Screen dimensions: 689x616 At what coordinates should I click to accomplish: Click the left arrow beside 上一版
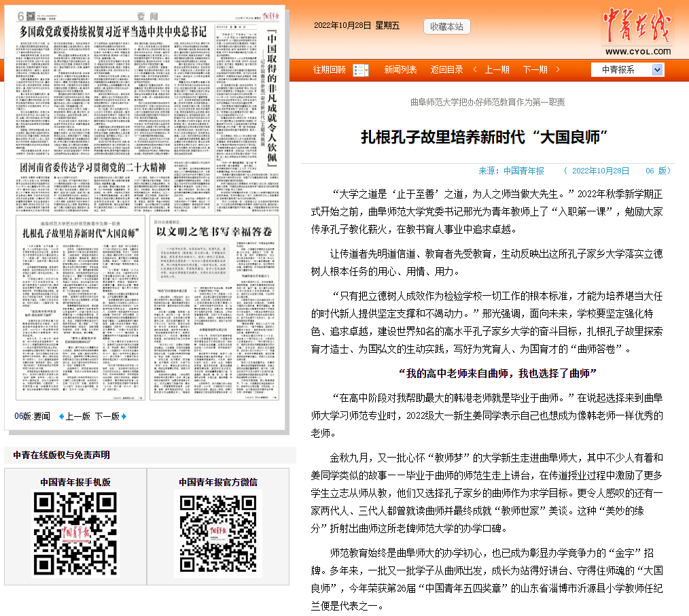[62, 416]
